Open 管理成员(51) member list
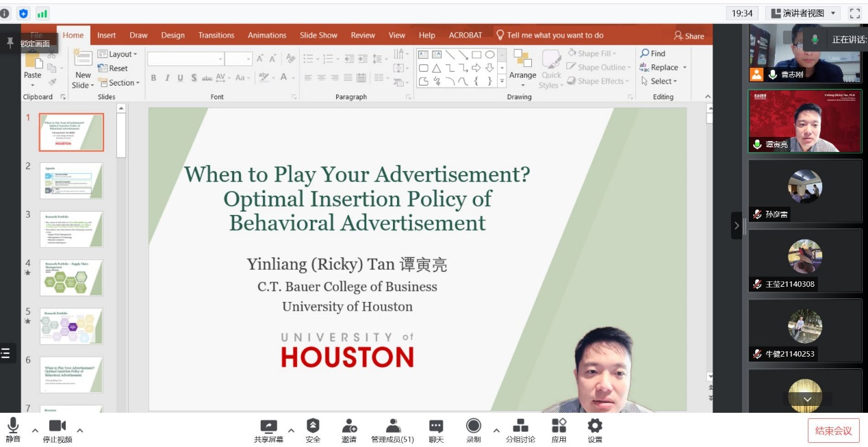This screenshot has height=447, width=868. (x=392, y=431)
